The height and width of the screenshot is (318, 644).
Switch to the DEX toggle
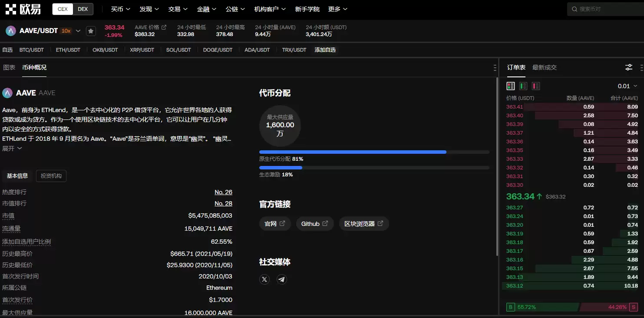tap(83, 9)
